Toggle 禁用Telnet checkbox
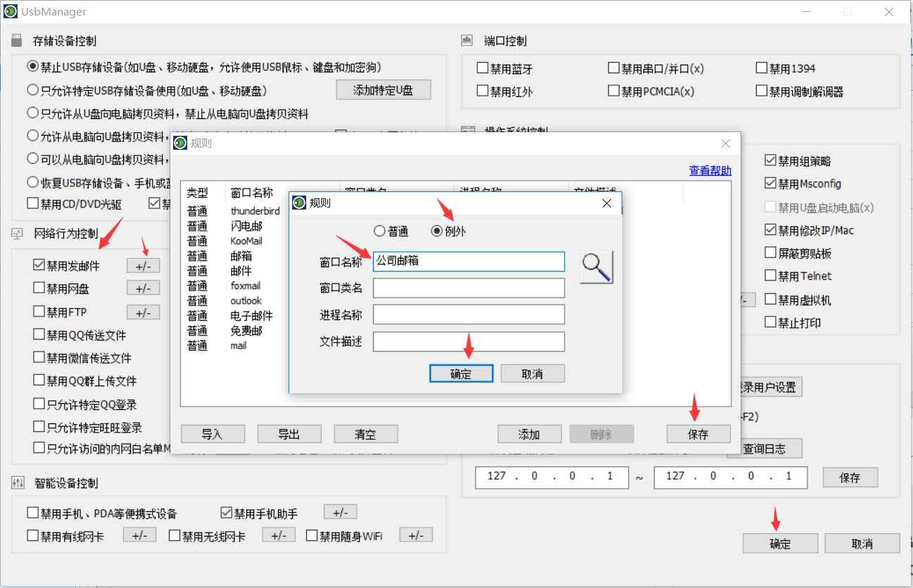 771,276
